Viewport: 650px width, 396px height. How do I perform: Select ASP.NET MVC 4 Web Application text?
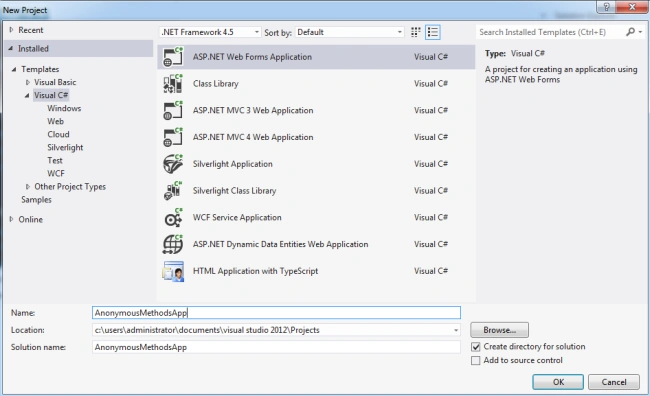tap(253, 137)
